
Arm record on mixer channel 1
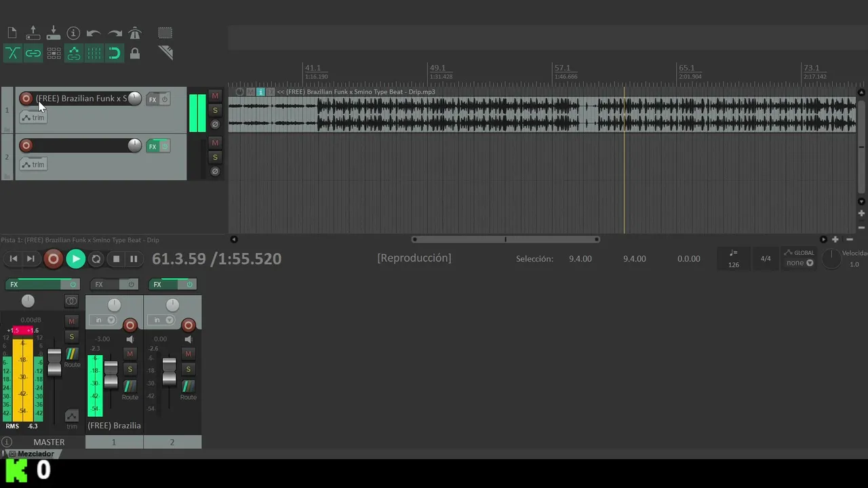[130, 325]
